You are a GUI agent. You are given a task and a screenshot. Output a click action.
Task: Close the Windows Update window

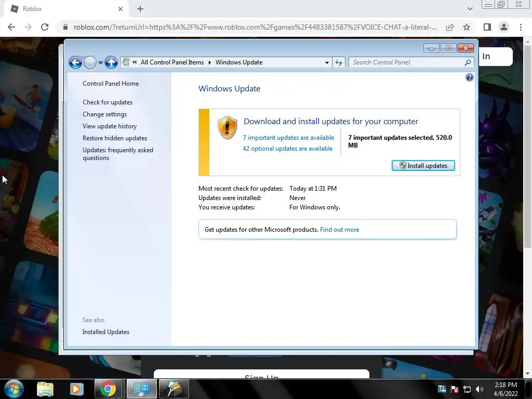pyautogui.click(x=465, y=48)
